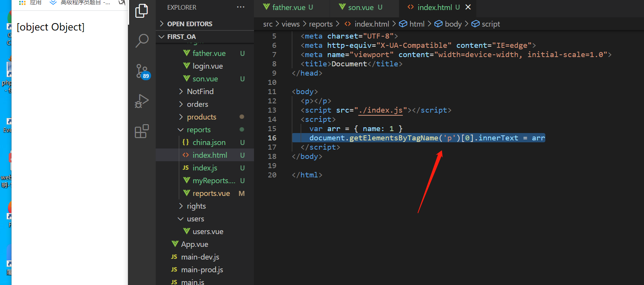
Task: Click the Vue icon beside App.vue
Action: click(175, 244)
